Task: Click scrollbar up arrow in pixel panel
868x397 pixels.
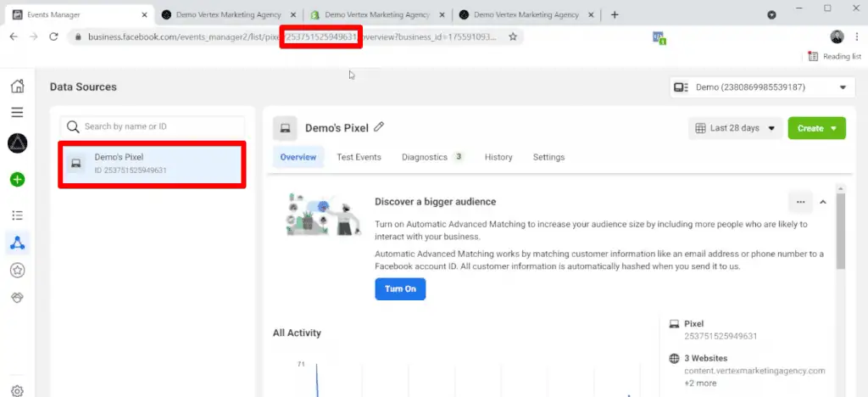Action: point(841,189)
